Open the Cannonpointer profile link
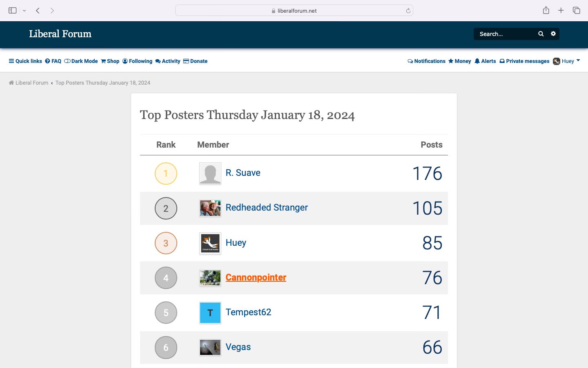This screenshot has width=588, height=368. (256, 278)
